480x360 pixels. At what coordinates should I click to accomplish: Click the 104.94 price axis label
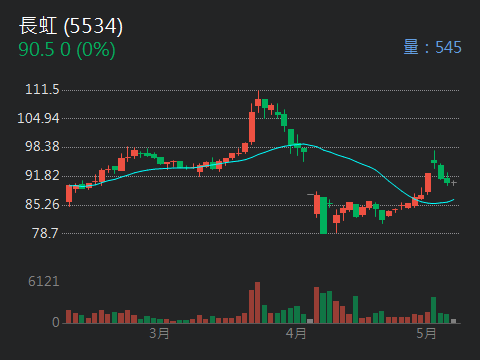(x=38, y=118)
